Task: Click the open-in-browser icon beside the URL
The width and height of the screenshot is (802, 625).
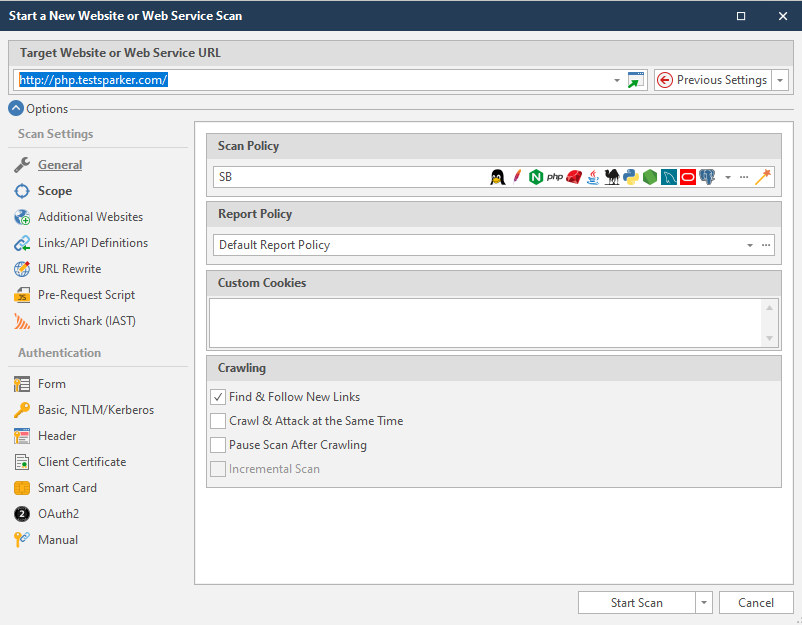Action: 634,79
